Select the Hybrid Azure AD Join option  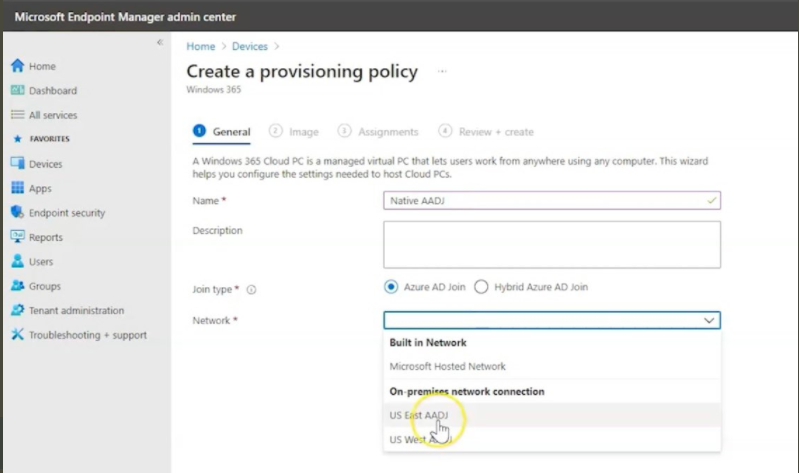[481, 287]
